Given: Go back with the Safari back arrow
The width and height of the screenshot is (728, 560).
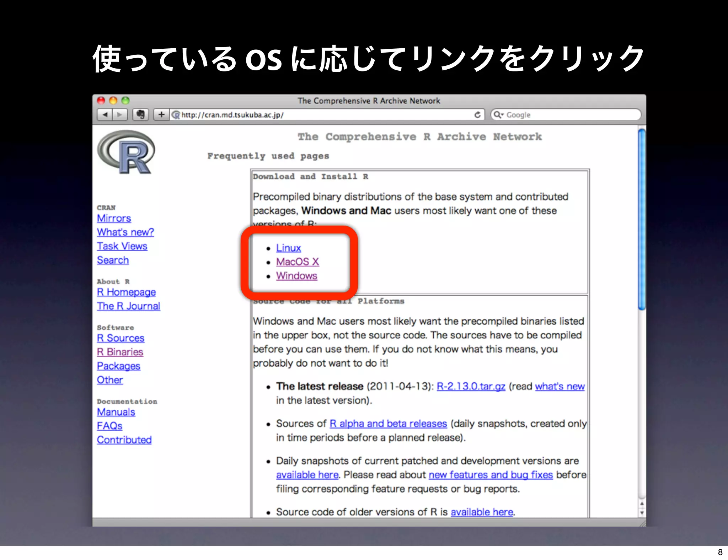Looking at the screenshot, I should click(105, 115).
